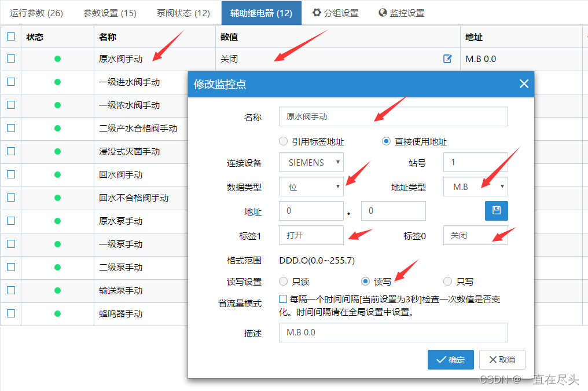Expand the 数据类型 dropdown
588x391 pixels.
pos(311,187)
